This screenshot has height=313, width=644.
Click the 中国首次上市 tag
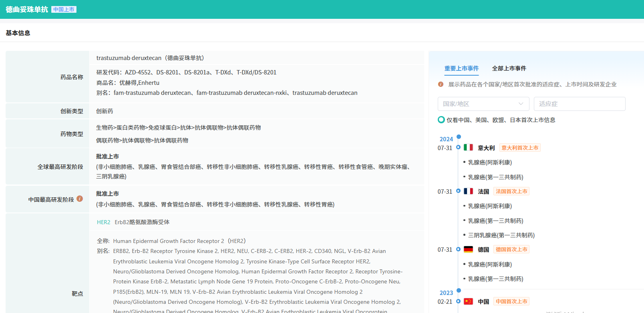[511, 301]
